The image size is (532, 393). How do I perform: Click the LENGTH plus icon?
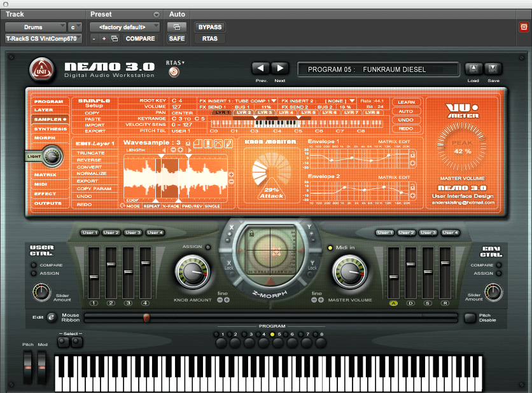click(180, 150)
